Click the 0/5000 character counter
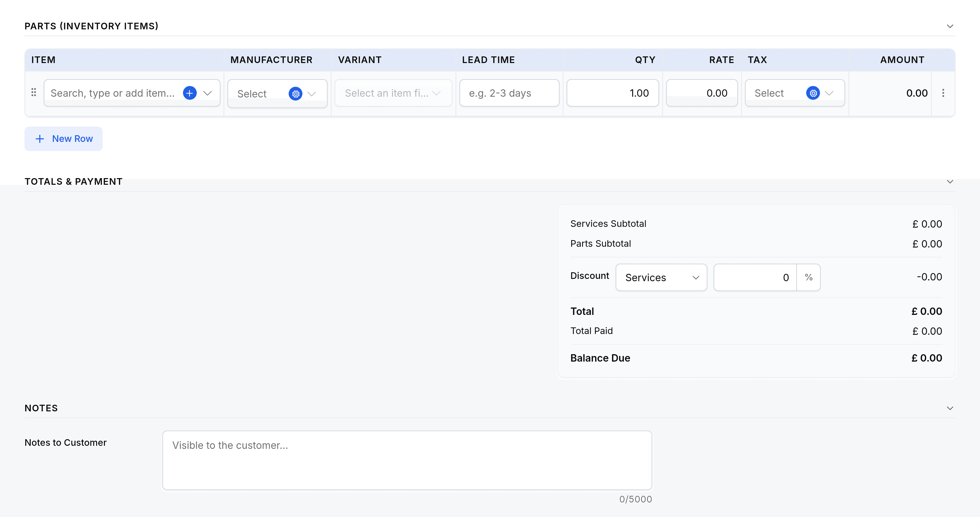980x517 pixels. (x=635, y=499)
